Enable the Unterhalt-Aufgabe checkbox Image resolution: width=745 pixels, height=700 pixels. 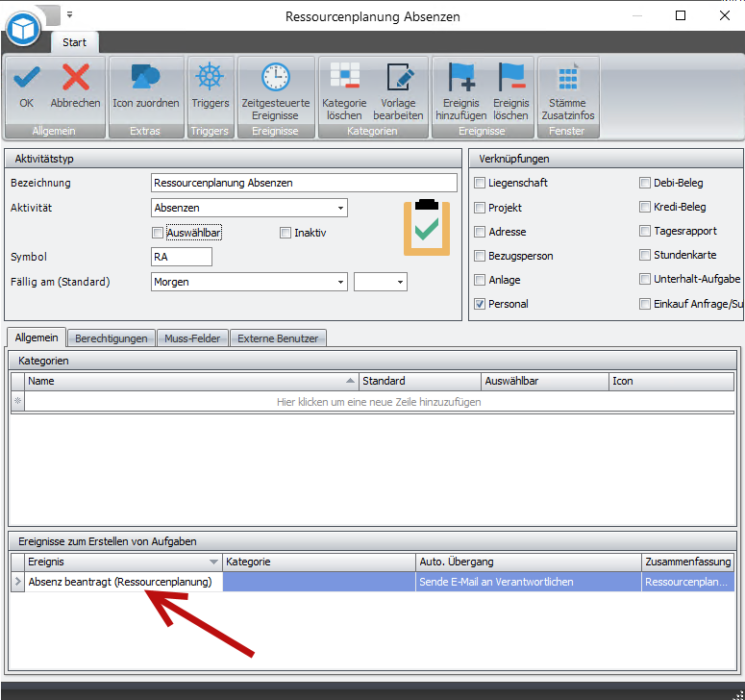(645, 279)
